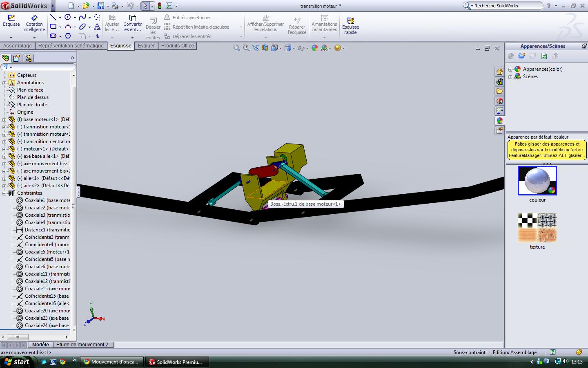Open Custom Properties task pane icon
The width and height of the screenshot is (588, 368).
(x=499, y=130)
